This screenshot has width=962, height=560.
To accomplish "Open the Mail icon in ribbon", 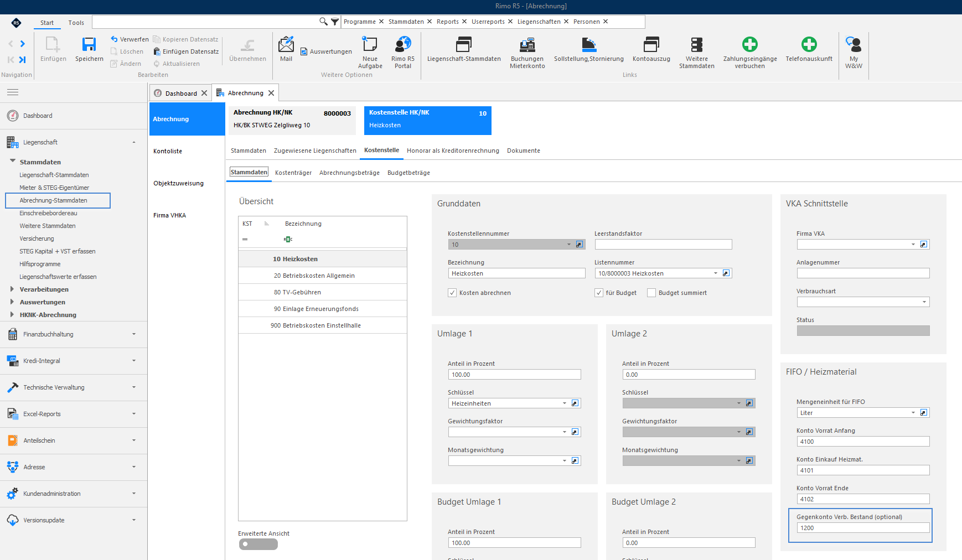I will 286,44.
